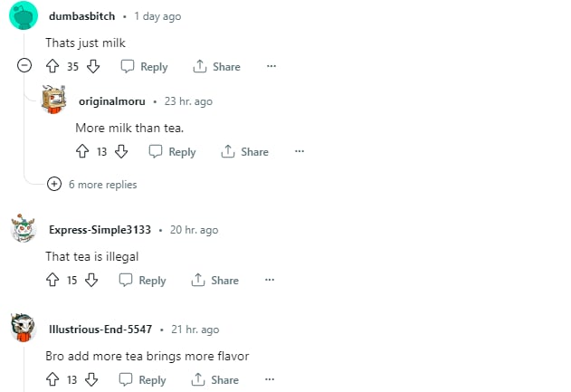Reply to dumbasbitch's comment

click(x=144, y=66)
